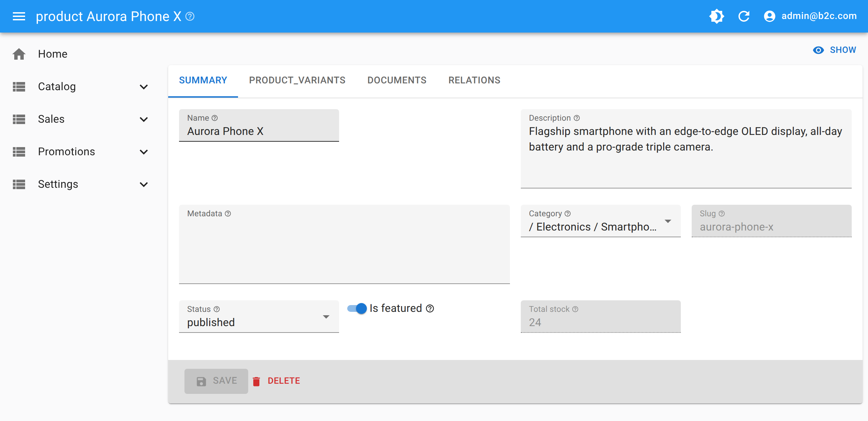The height and width of the screenshot is (421, 868).
Task: Click the help icon beside Total stock
Action: 575,309
